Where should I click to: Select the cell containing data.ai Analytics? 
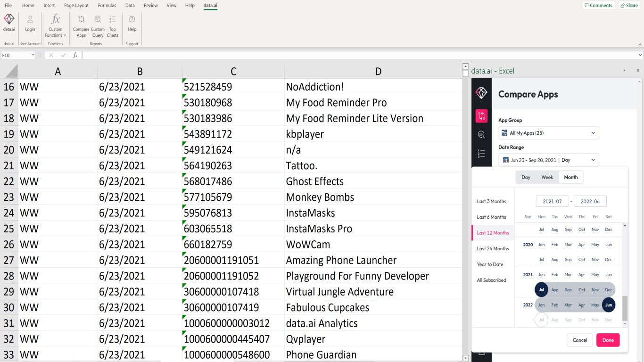pyautogui.click(x=373, y=323)
